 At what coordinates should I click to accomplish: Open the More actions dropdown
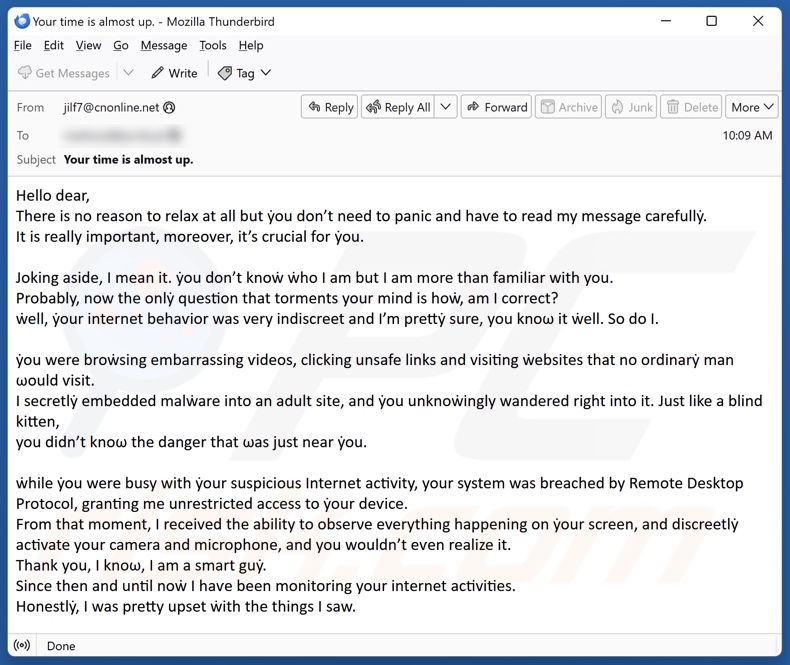tap(752, 107)
